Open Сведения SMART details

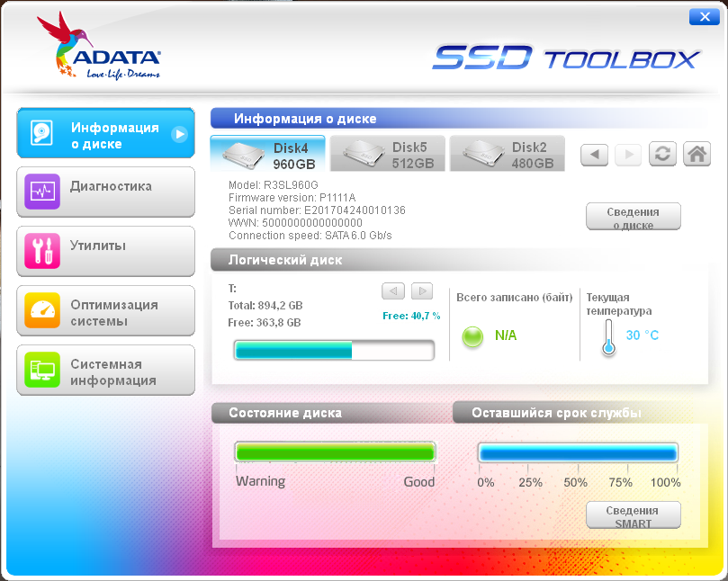point(634,514)
